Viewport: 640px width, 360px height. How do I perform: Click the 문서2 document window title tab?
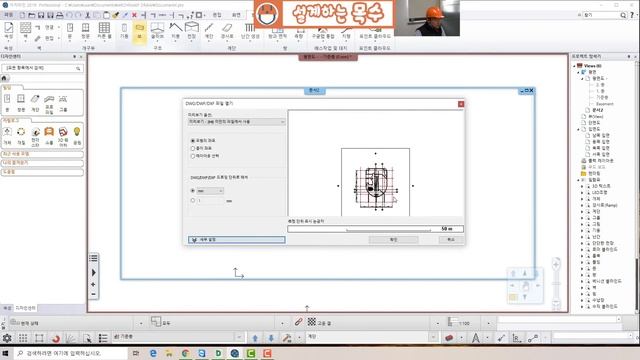coord(315,91)
